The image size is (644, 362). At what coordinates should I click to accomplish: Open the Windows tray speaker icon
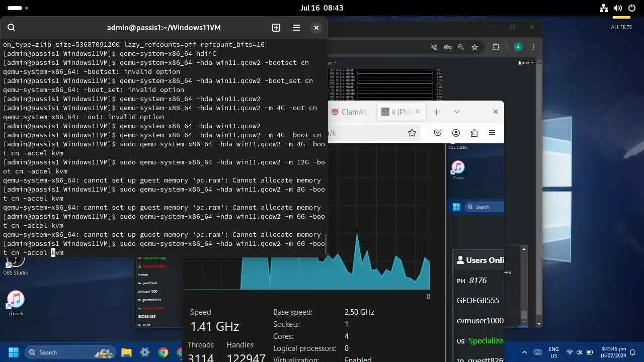tap(579, 352)
